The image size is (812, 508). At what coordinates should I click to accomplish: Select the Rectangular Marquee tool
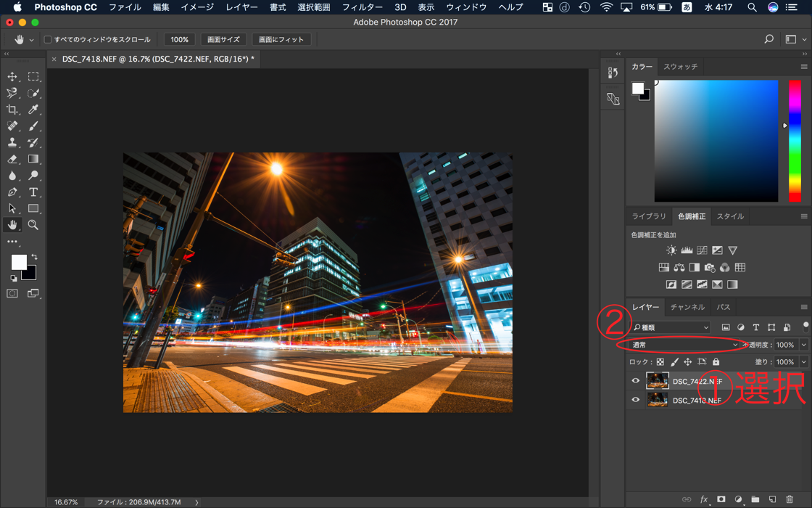coord(33,77)
